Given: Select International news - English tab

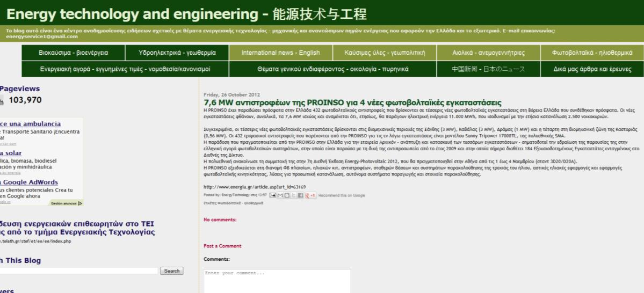Looking at the screenshot, I should tap(280, 53).
